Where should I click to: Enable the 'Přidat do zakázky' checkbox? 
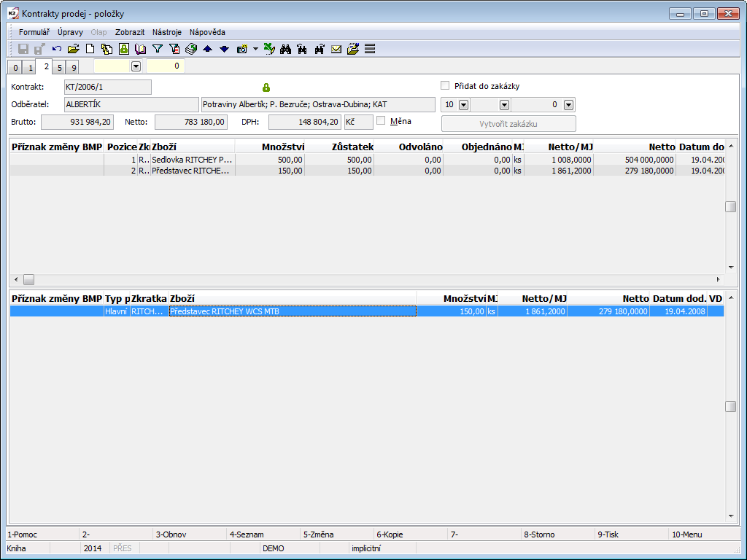tap(446, 85)
